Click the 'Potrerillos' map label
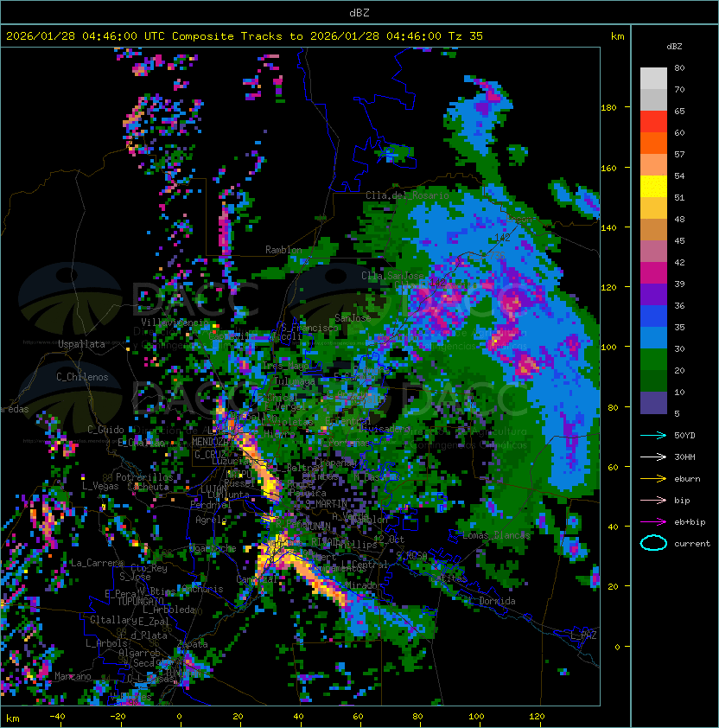719x728 pixels. (144, 477)
